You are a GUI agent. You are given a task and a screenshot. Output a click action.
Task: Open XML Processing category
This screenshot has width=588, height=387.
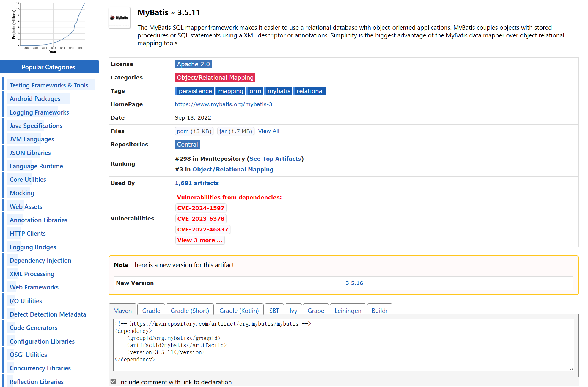click(x=32, y=274)
